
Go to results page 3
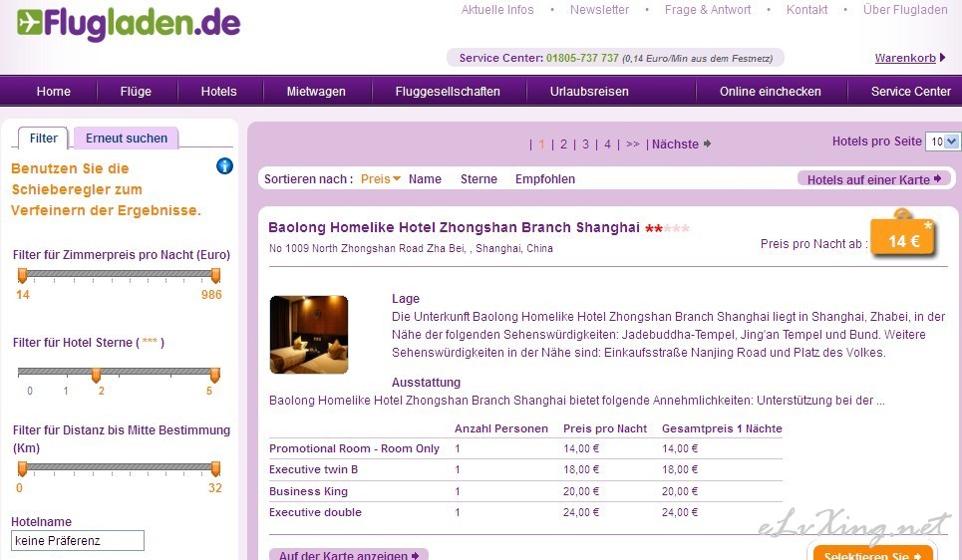[x=585, y=144]
